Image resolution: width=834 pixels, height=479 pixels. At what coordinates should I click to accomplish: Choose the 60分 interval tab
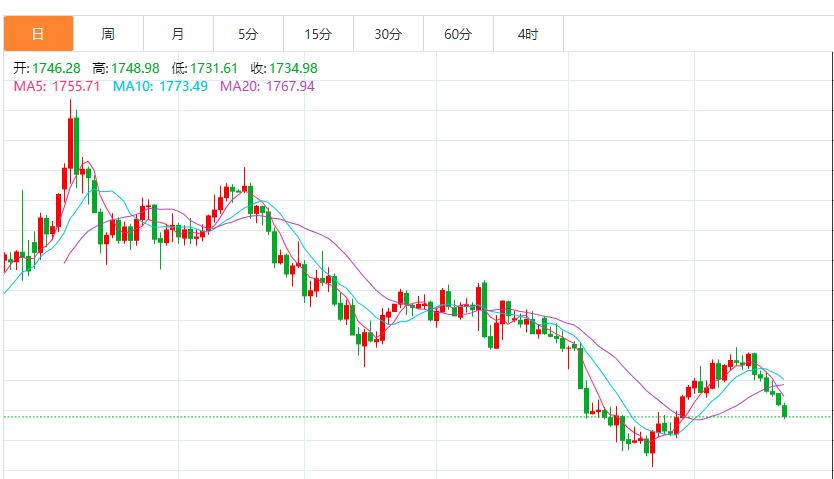pos(458,34)
